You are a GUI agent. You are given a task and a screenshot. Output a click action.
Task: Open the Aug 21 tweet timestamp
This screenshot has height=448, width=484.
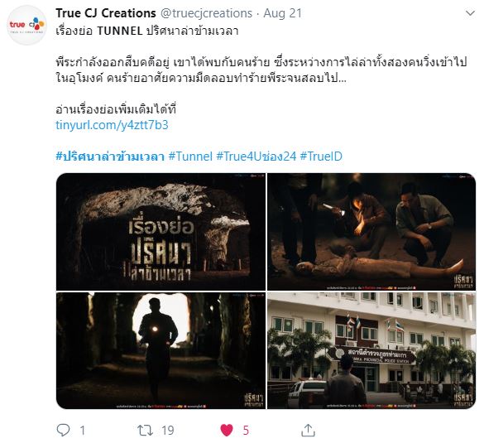[x=282, y=13]
